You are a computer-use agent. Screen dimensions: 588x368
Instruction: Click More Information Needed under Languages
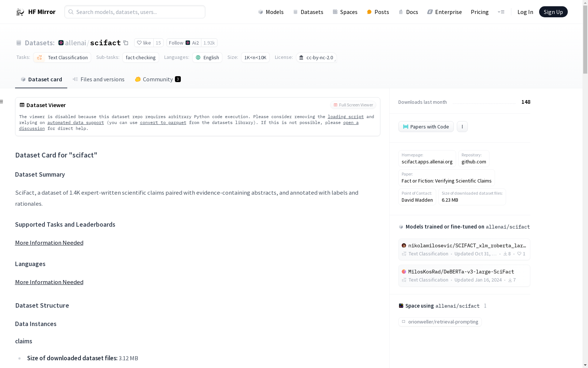coord(49,282)
